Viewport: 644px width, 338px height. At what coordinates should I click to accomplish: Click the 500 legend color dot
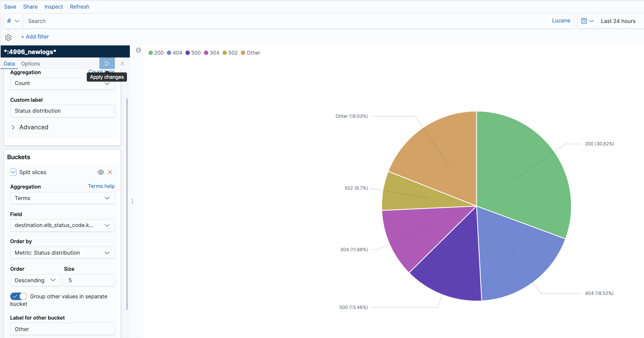click(188, 53)
